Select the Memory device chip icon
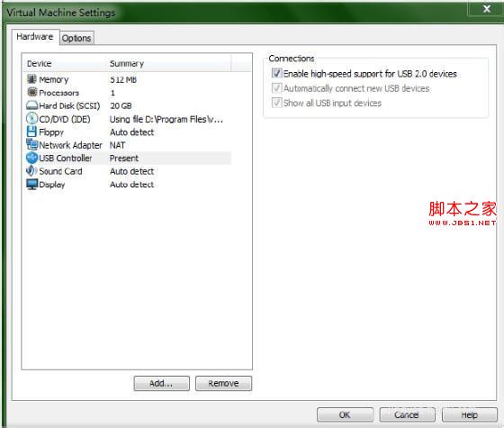The width and height of the screenshot is (504, 428). click(31, 79)
